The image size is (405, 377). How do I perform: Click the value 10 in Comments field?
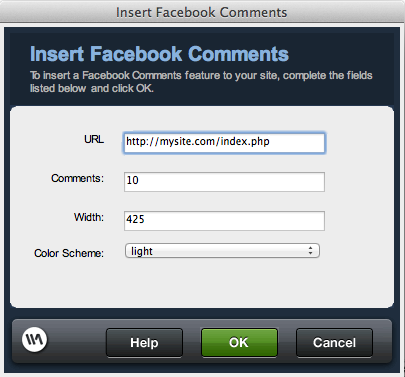click(x=132, y=180)
